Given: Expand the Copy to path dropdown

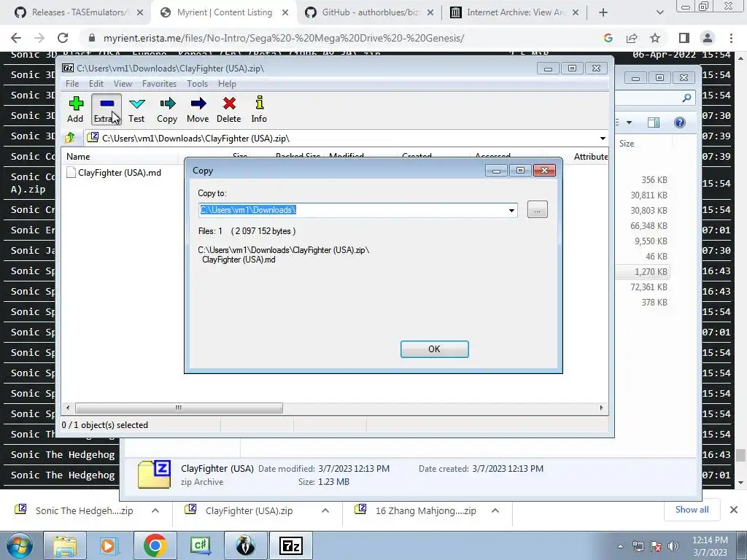Looking at the screenshot, I should coord(511,210).
